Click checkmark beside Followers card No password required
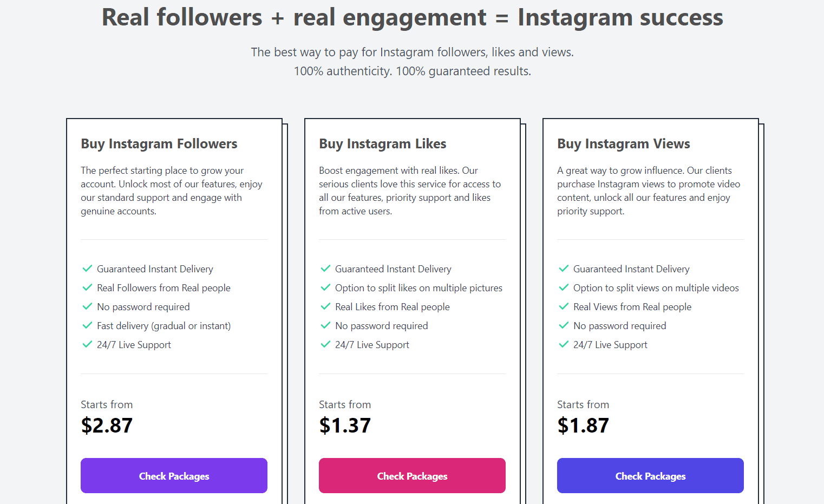Image resolution: width=824 pixels, height=504 pixels. (x=87, y=306)
